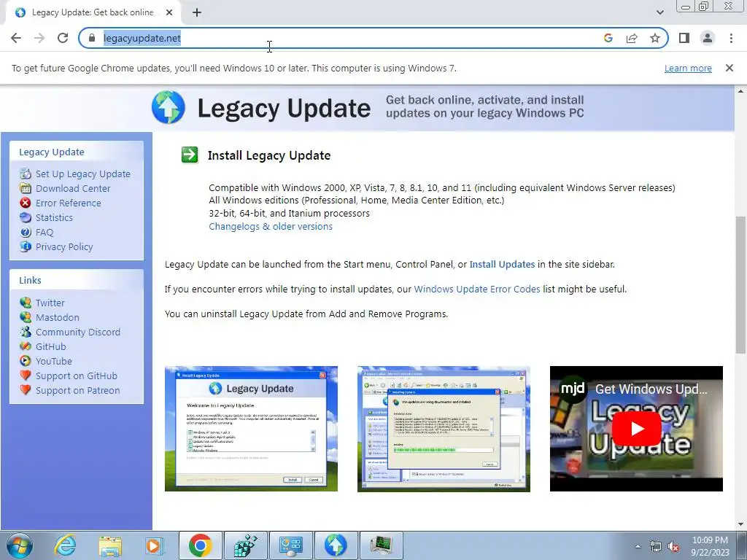
Task: Open the Mastodon link
Action: 57,317
